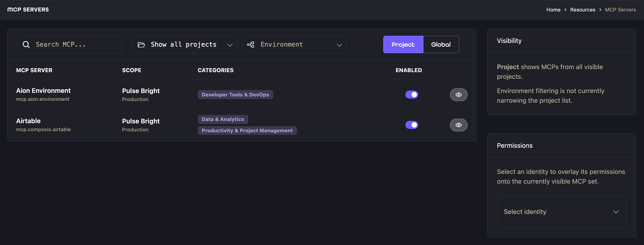Expand the Environment filter dropdown

[294, 45]
